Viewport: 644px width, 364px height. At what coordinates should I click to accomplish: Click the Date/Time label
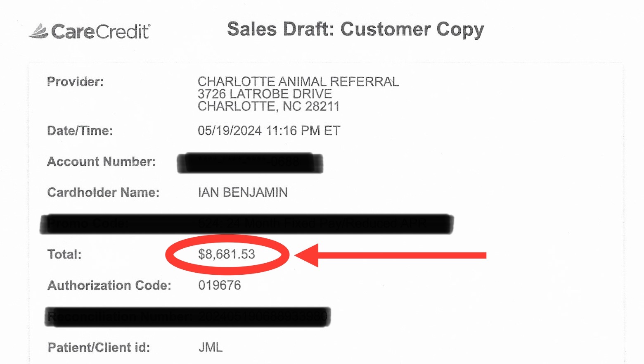point(80,131)
